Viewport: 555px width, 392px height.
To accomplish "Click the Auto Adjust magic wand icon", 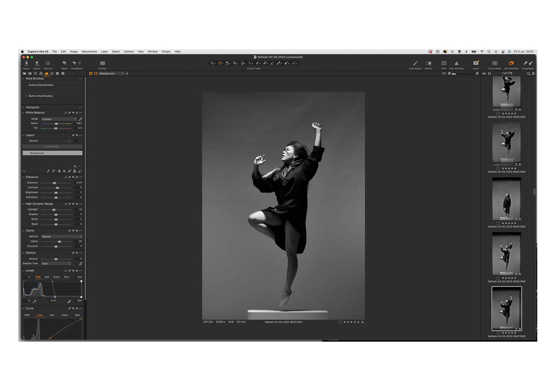I will pos(415,63).
